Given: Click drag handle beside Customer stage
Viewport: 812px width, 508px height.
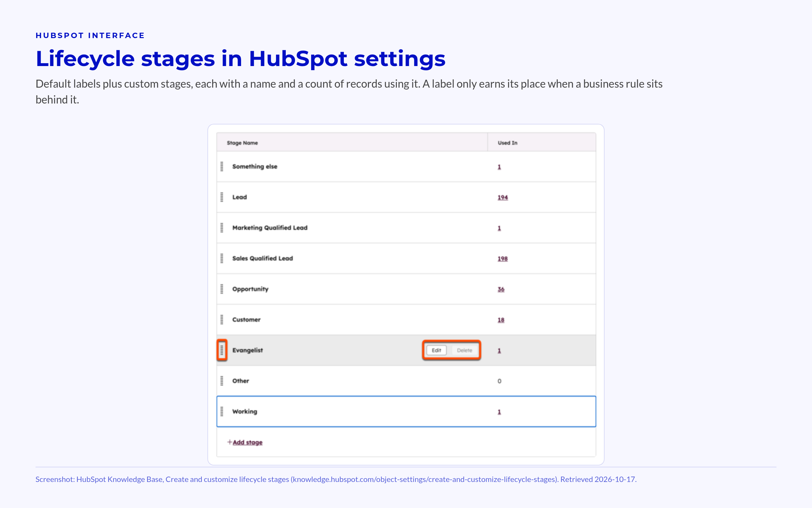Looking at the screenshot, I should coord(222,319).
